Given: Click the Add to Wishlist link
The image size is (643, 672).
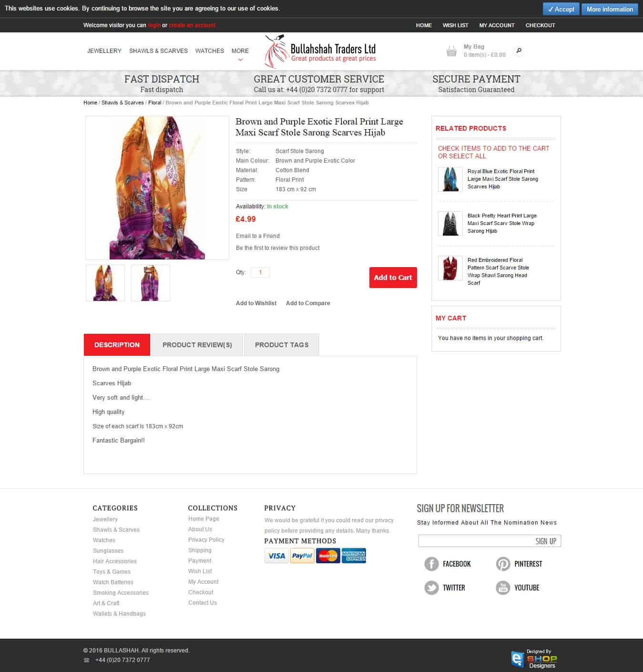Looking at the screenshot, I should pyautogui.click(x=256, y=303).
